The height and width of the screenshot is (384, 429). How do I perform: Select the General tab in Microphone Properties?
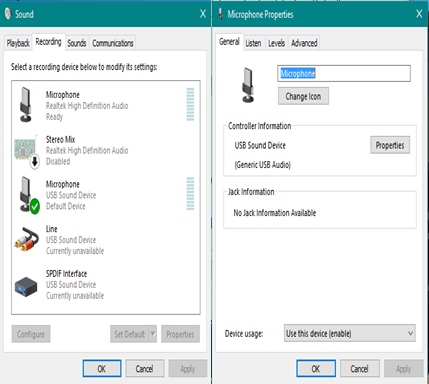(229, 42)
